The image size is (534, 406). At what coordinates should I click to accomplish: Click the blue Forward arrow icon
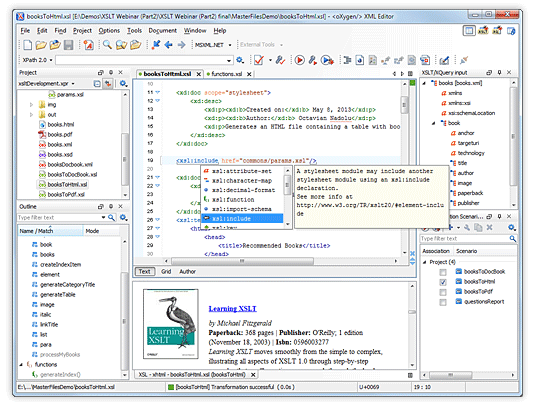[182, 45]
